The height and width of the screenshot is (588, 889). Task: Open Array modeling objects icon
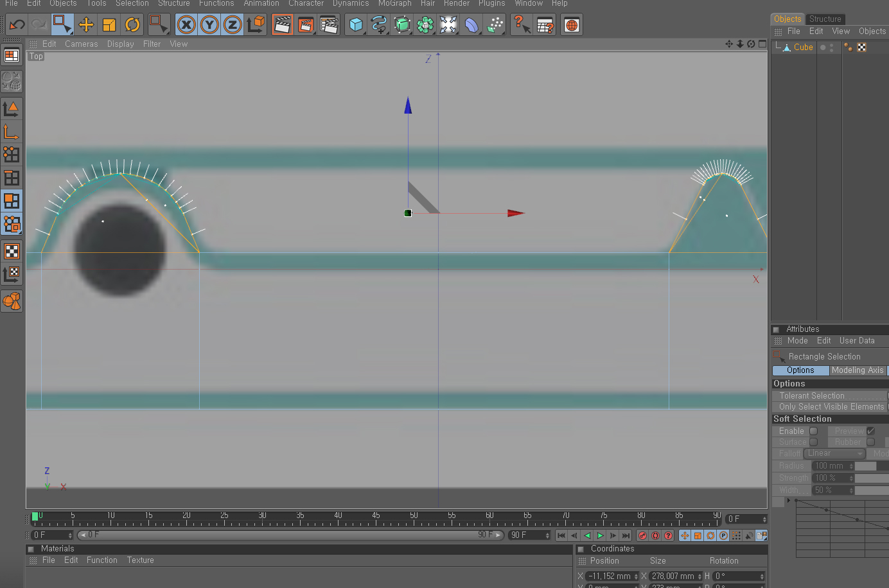(x=425, y=25)
